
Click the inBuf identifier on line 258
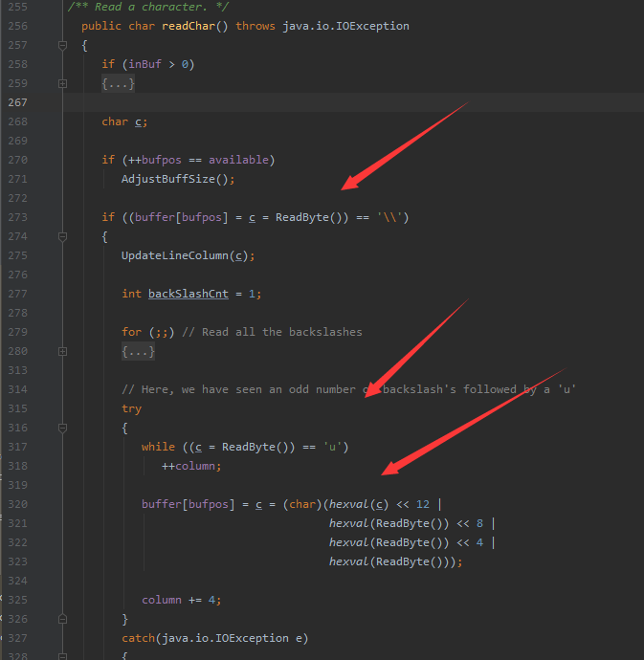click(x=144, y=64)
